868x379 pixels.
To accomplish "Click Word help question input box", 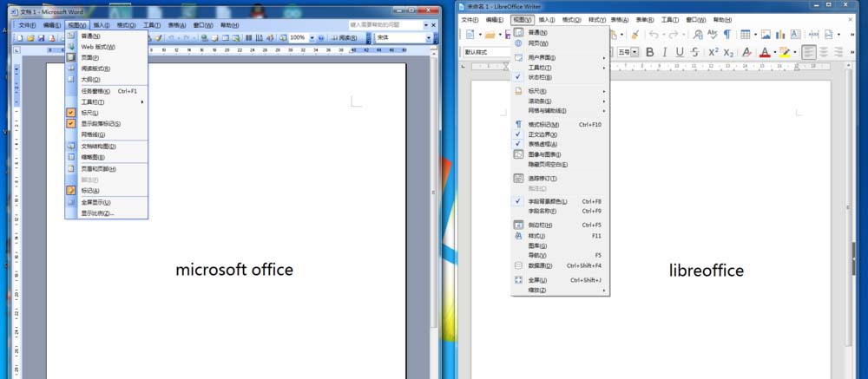I will tap(385, 25).
